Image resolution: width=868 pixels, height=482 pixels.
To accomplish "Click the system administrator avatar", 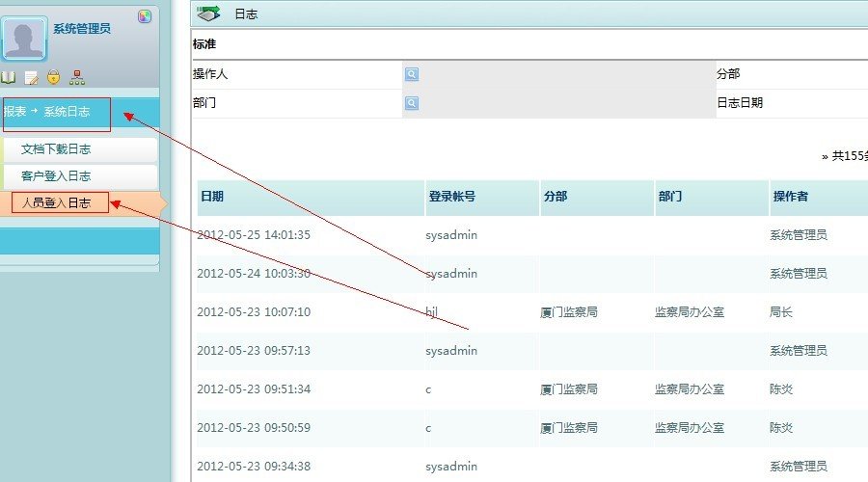I will (24, 39).
